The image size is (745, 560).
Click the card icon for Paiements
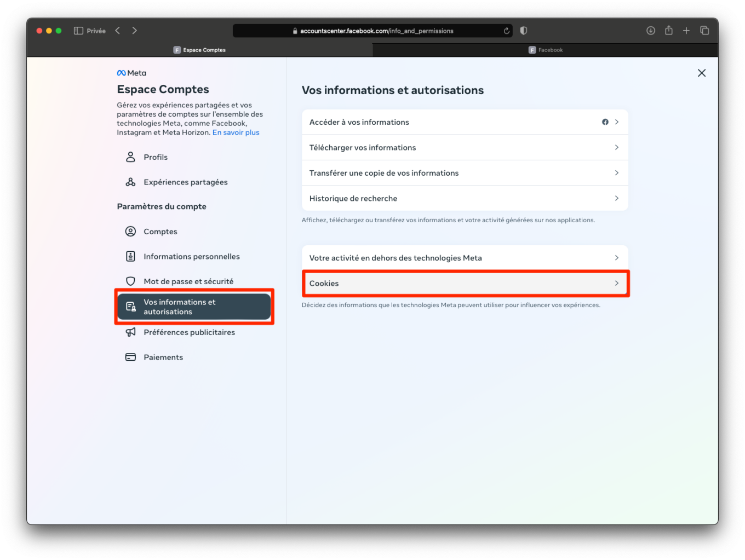(130, 357)
